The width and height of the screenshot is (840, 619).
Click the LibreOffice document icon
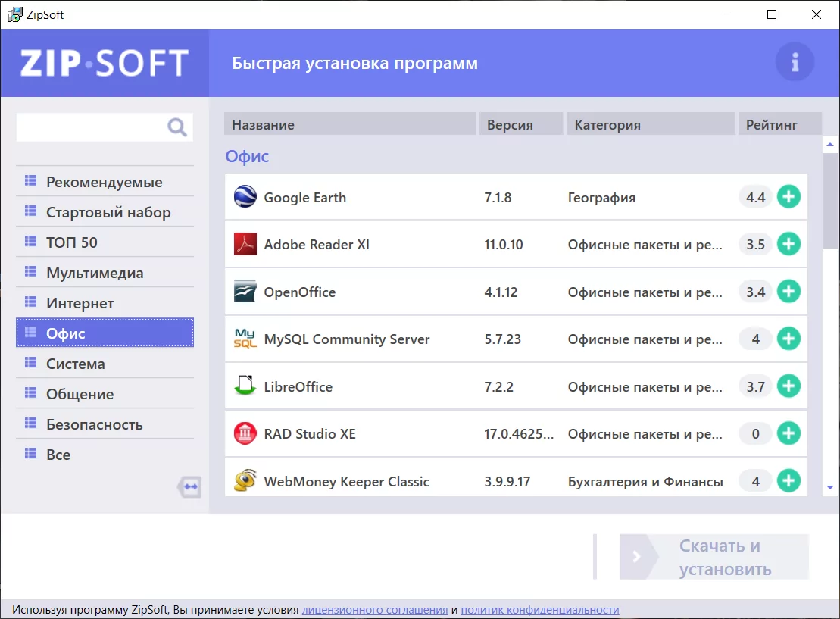tap(245, 386)
